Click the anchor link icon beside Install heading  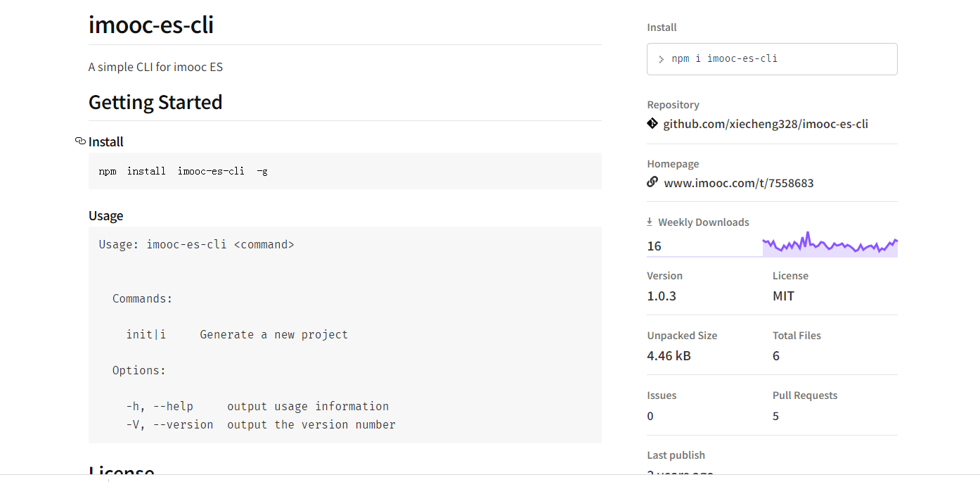[80, 141]
